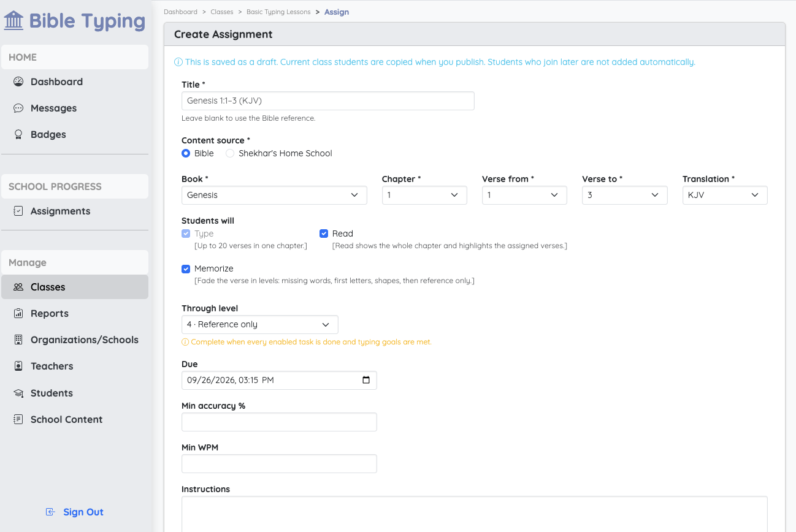Open Students in the sidebar

pos(75,393)
